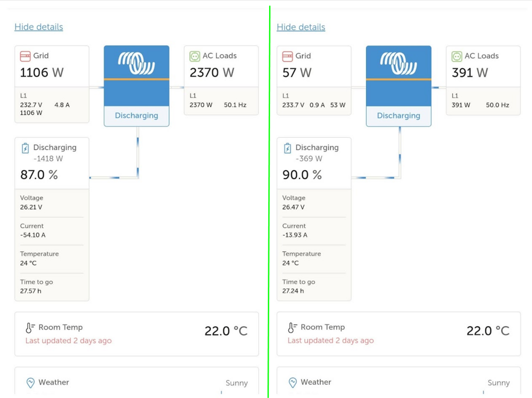Click the Room Temp thermometer icon in right panel
This screenshot has height=398, width=532.
[x=292, y=328]
